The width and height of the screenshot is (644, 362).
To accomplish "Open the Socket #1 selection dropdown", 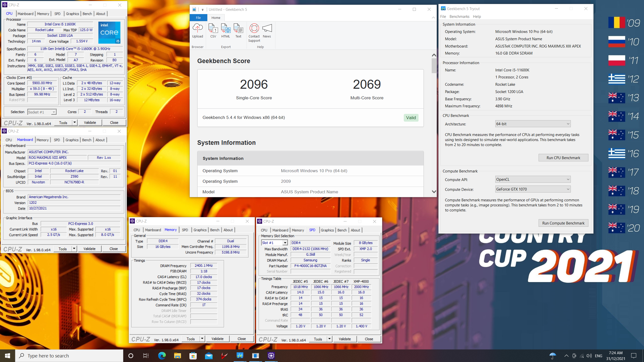I will click(42, 112).
